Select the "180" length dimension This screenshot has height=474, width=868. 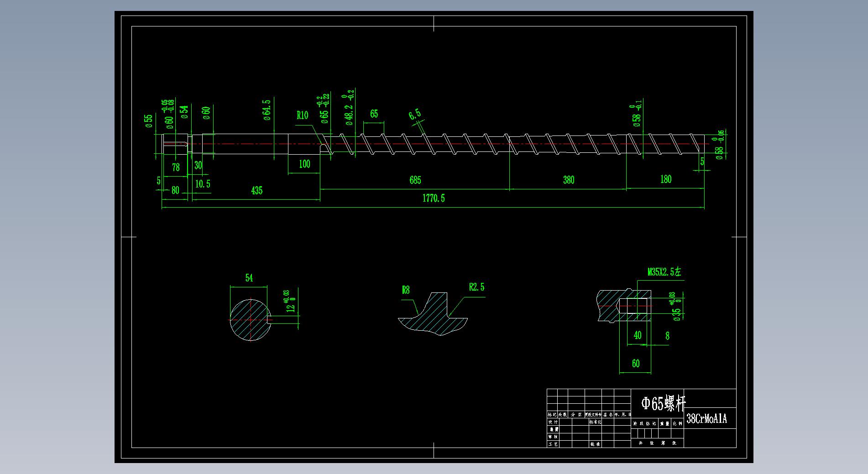[x=665, y=179]
